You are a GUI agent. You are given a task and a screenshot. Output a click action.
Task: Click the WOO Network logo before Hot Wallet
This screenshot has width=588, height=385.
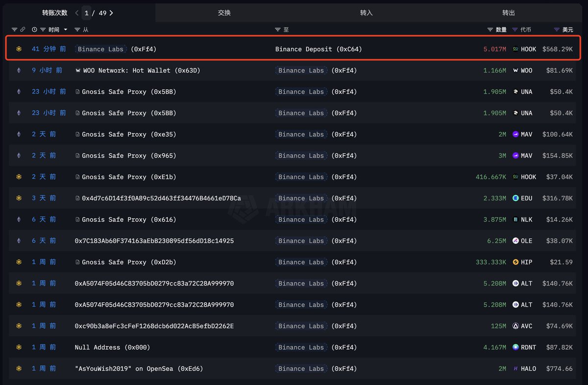(x=78, y=71)
